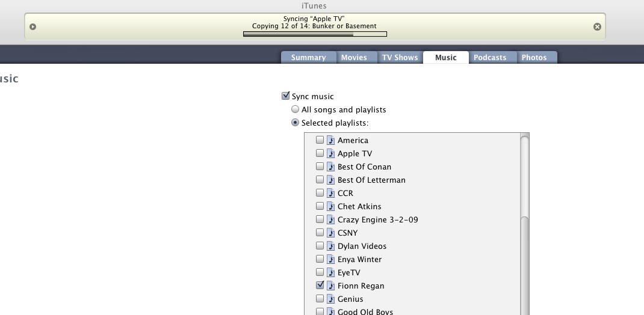Tick the CCR playlist checkbox
This screenshot has height=315, width=644.
click(320, 193)
